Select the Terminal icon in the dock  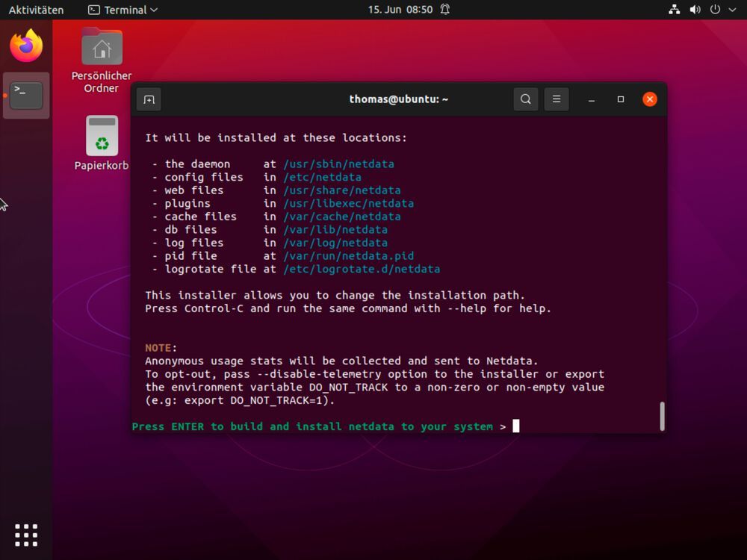click(25, 96)
